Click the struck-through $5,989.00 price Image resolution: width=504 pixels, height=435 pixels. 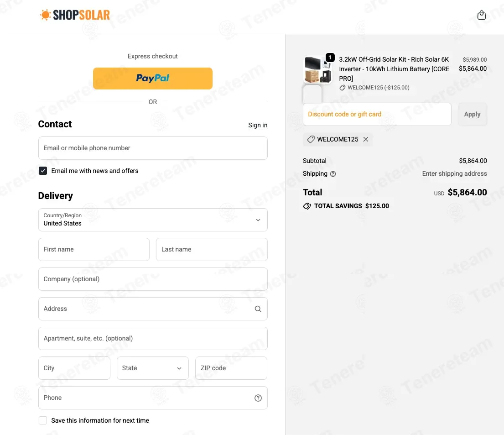[474, 59]
